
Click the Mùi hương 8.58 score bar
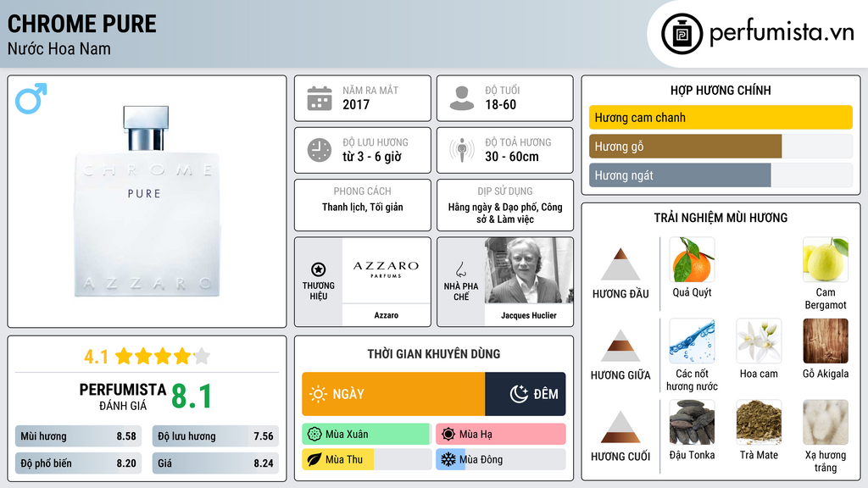(79, 436)
